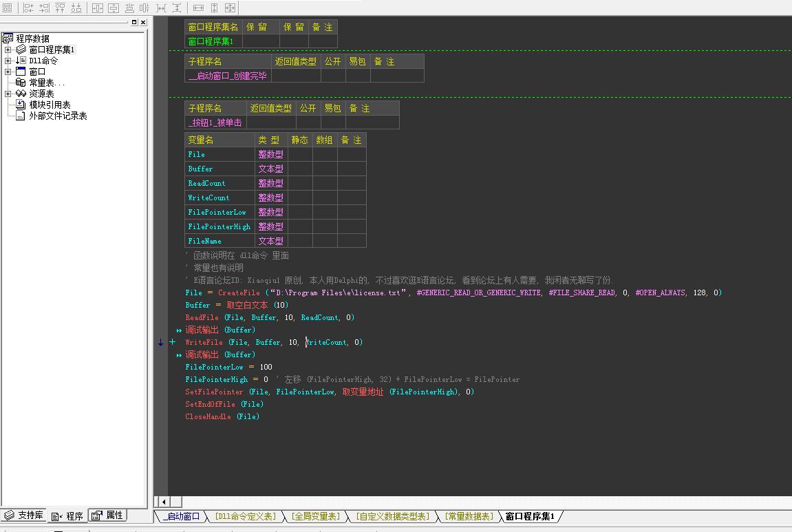792x532 pixels.
Task: Select 模块引用表 in program tree
Action: pos(50,105)
